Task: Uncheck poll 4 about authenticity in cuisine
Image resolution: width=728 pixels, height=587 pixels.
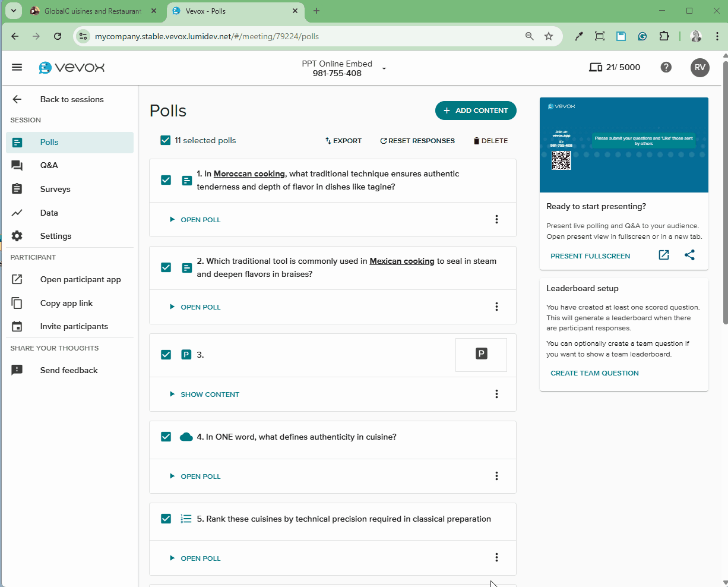Action: [166, 437]
